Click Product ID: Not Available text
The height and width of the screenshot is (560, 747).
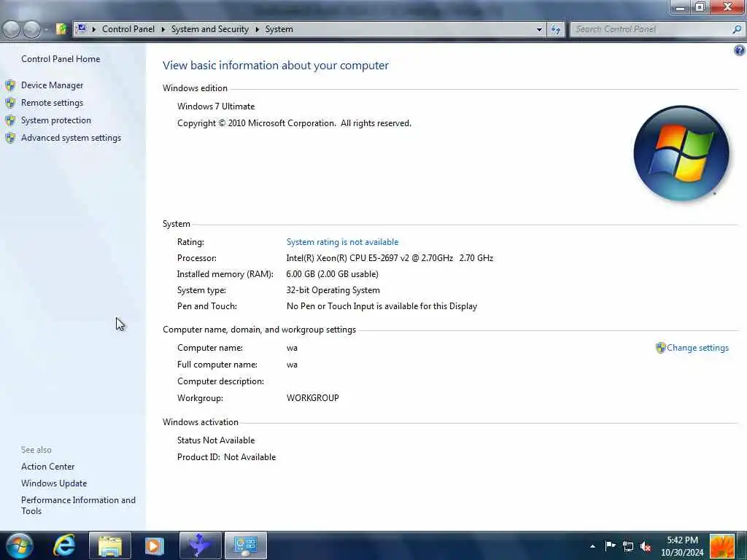[x=226, y=457]
